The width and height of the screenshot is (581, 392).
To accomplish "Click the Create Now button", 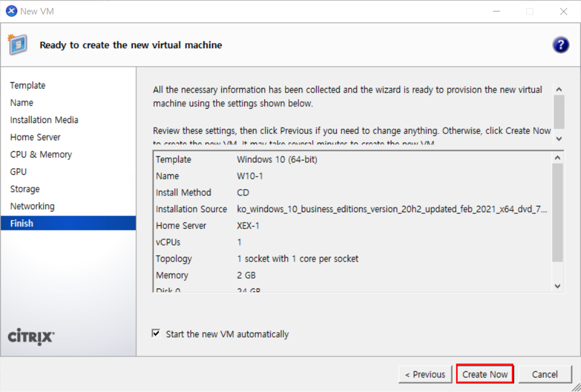I will tap(484, 374).
